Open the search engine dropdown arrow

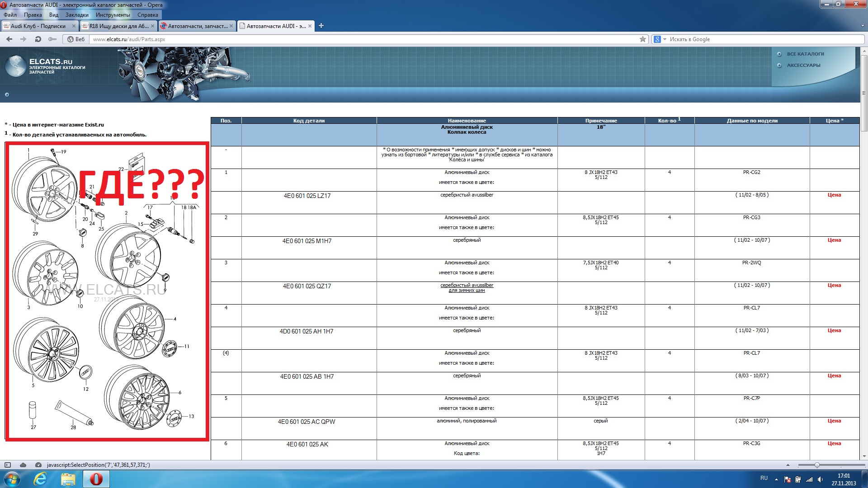[665, 39]
